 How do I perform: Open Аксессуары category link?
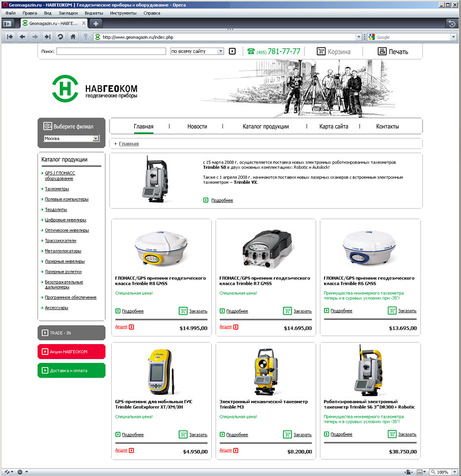56,308
